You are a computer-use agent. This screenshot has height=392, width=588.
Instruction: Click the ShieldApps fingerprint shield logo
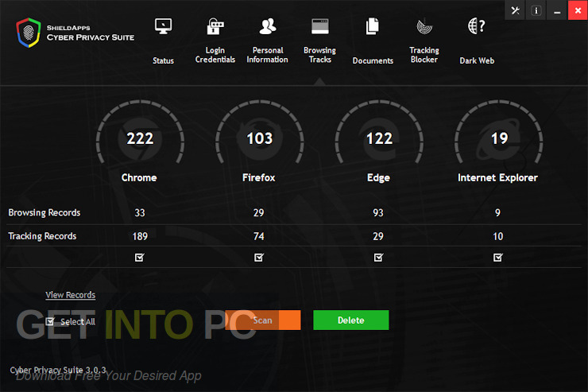(29, 33)
